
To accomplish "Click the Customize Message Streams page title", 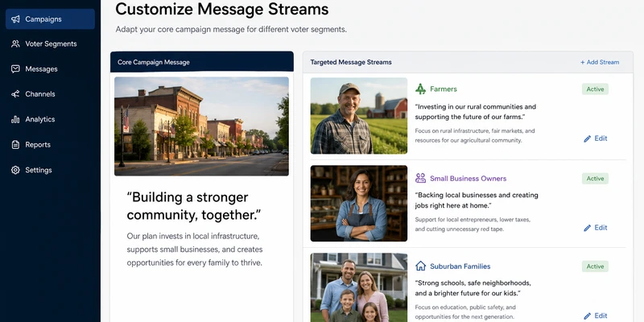I will (x=222, y=9).
